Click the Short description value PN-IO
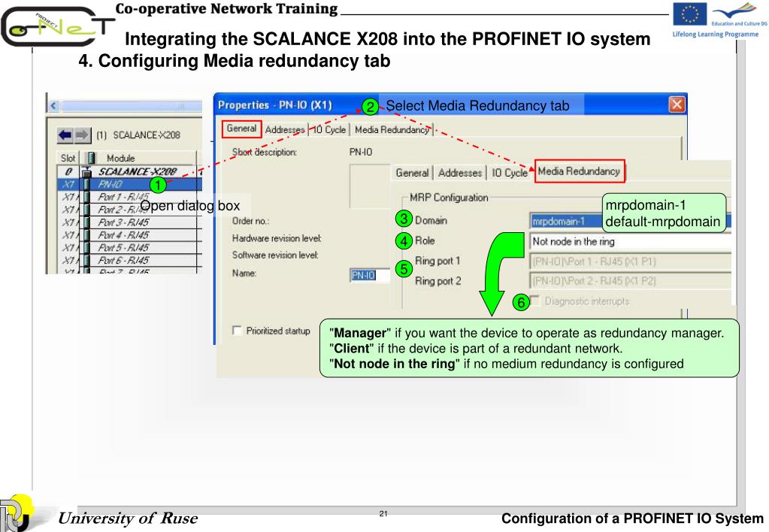Screen dimensions: 769x532 click(361, 152)
